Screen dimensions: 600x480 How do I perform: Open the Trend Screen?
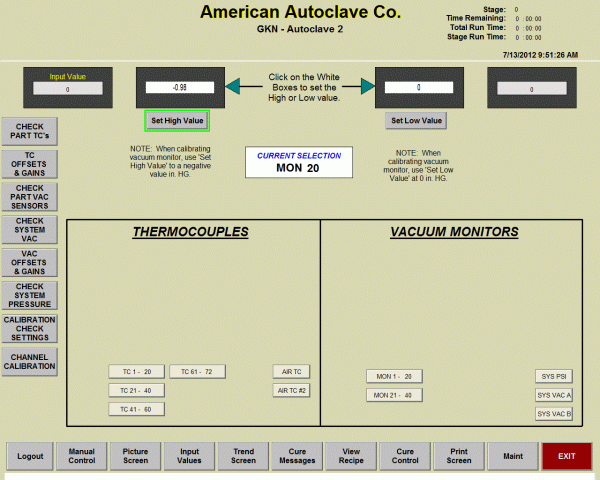[243, 456]
